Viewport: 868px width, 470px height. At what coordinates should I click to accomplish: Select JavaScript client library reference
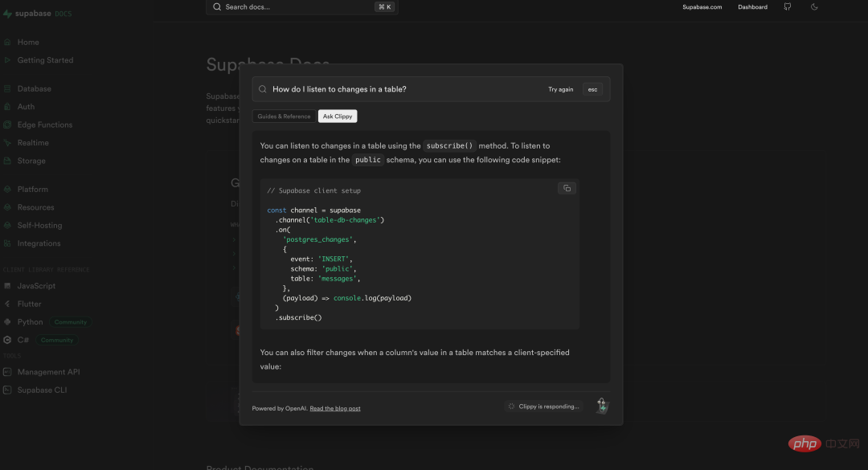click(x=36, y=286)
